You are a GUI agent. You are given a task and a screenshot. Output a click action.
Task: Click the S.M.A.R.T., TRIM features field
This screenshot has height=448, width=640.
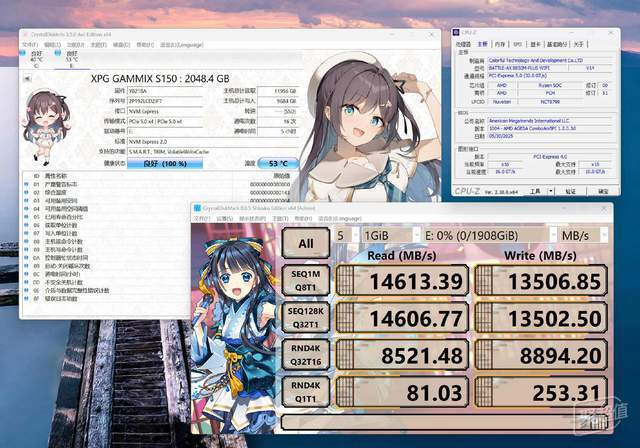click(x=213, y=152)
